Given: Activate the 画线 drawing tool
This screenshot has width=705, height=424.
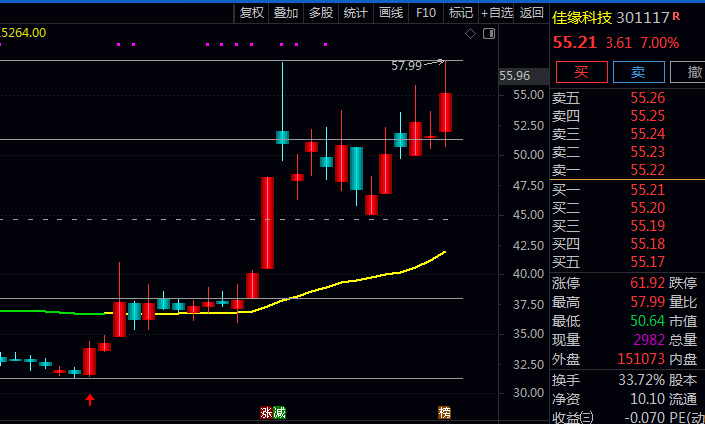Looking at the screenshot, I should (391, 13).
